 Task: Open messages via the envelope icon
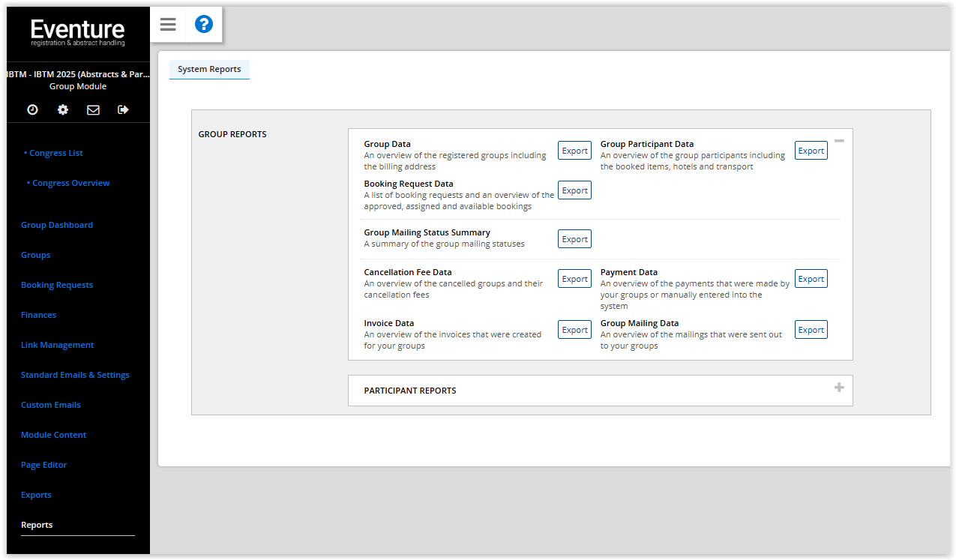click(93, 109)
